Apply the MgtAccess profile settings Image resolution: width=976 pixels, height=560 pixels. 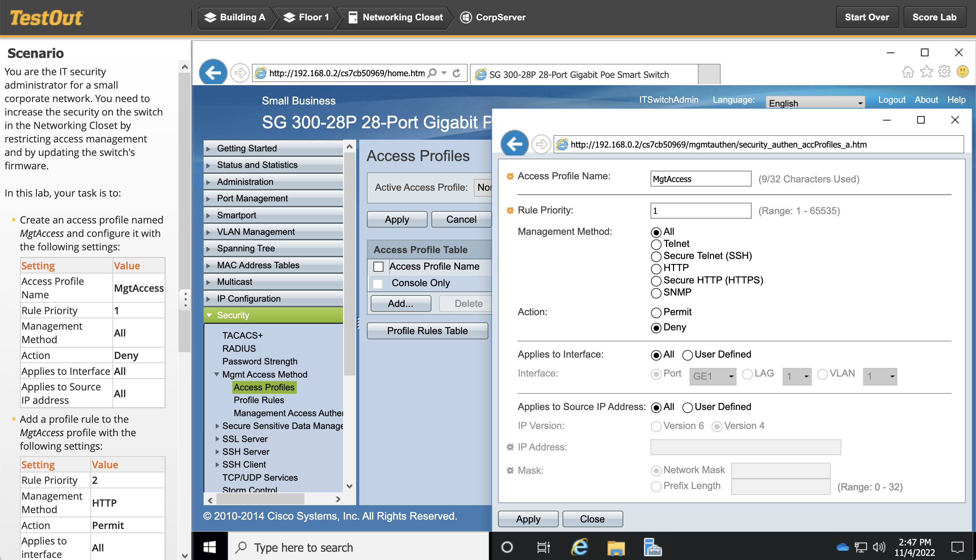(528, 519)
